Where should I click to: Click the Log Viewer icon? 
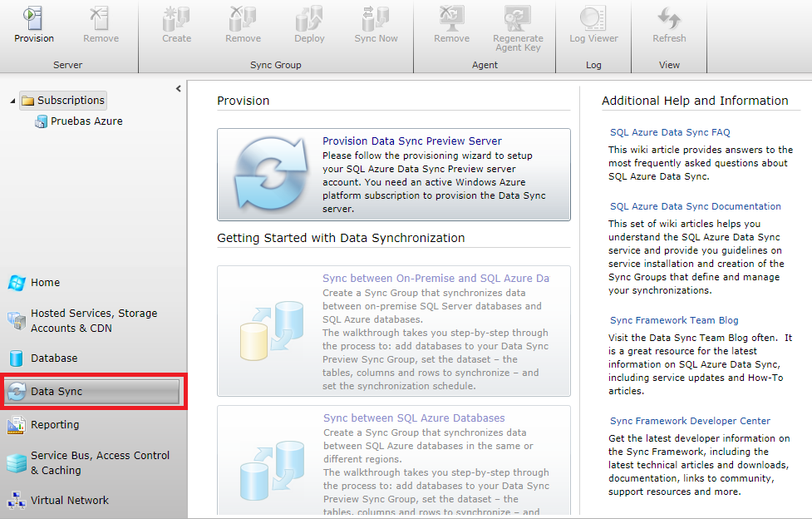point(593,17)
